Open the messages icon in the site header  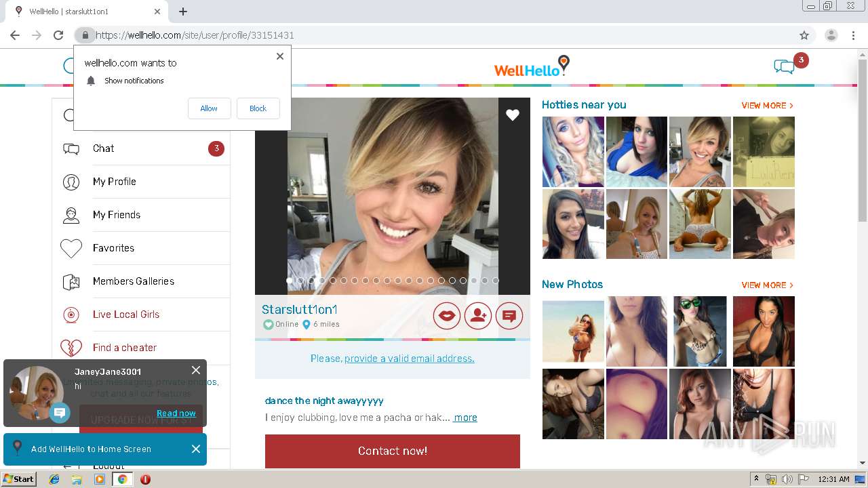(x=784, y=66)
